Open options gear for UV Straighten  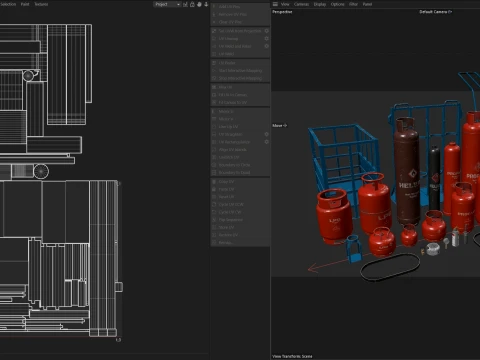tap(266, 134)
